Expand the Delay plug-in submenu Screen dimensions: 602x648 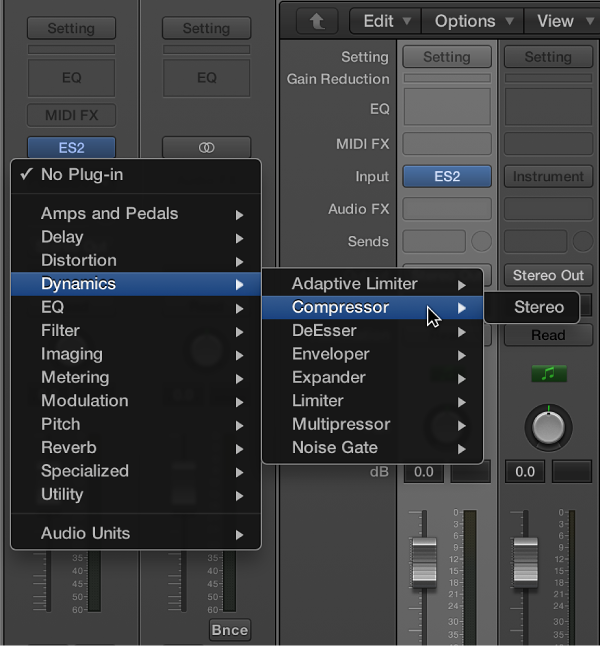point(136,237)
